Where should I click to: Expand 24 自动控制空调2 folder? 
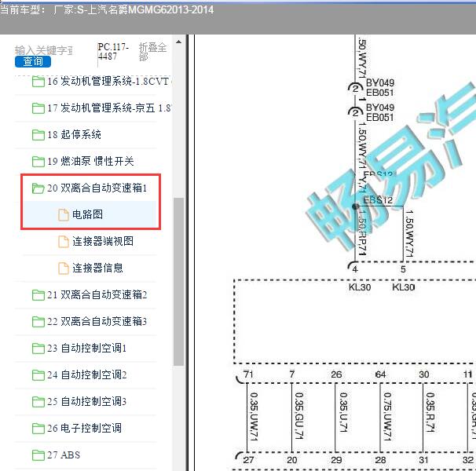[x=87, y=375]
